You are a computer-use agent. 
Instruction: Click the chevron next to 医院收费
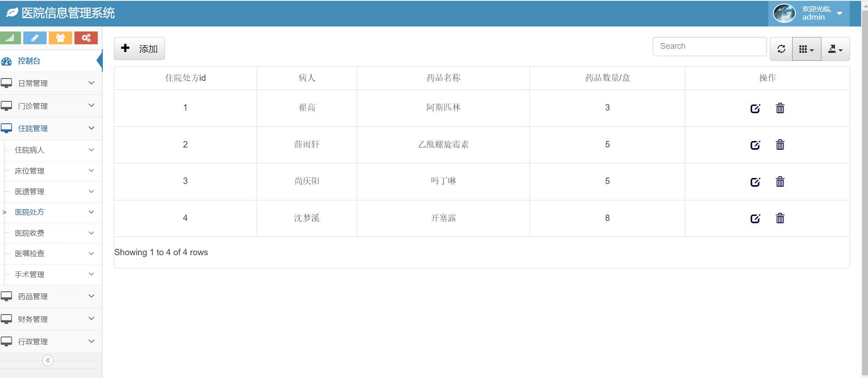point(91,233)
